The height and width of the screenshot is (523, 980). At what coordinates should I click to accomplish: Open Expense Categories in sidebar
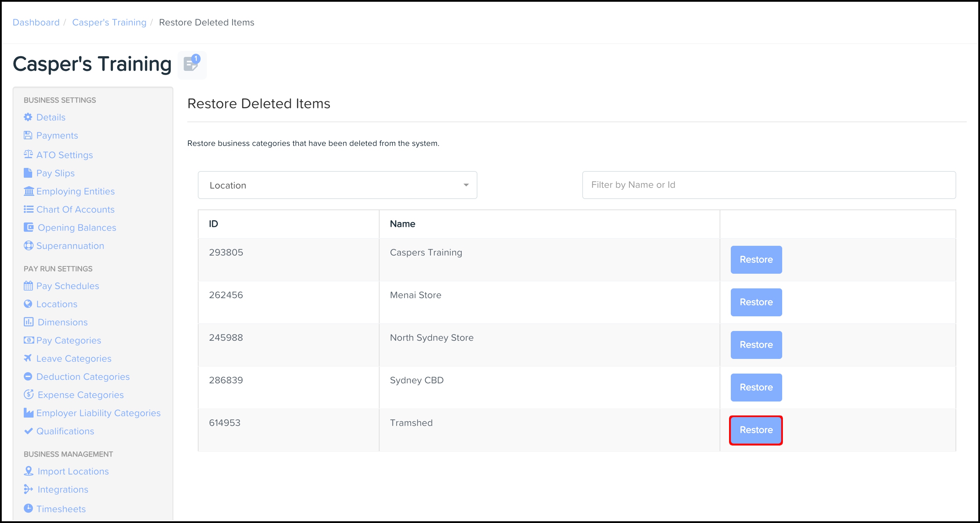(80, 395)
